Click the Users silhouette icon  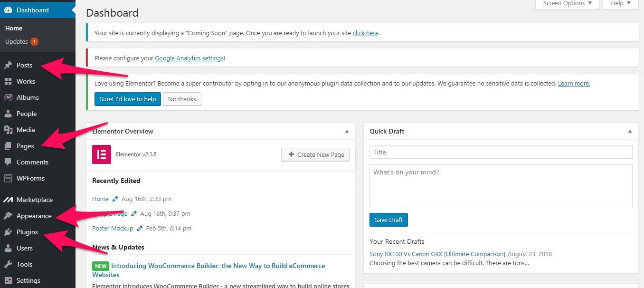pyautogui.click(x=8, y=248)
